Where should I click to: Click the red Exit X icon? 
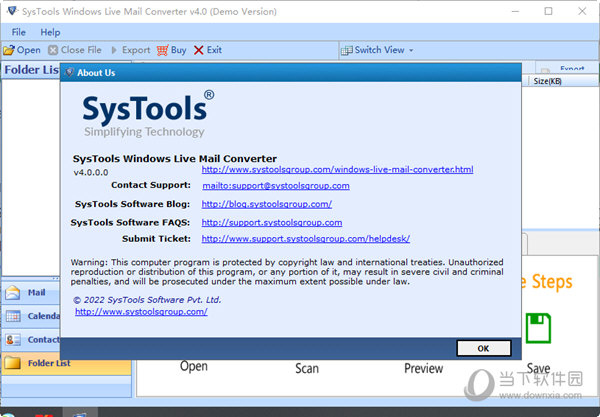(198, 50)
